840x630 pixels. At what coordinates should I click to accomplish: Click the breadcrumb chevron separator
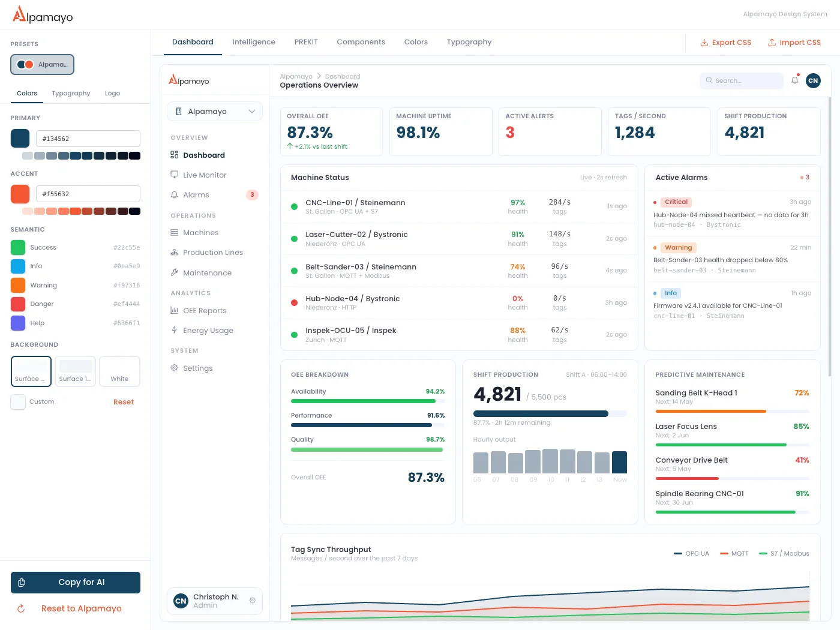(319, 76)
